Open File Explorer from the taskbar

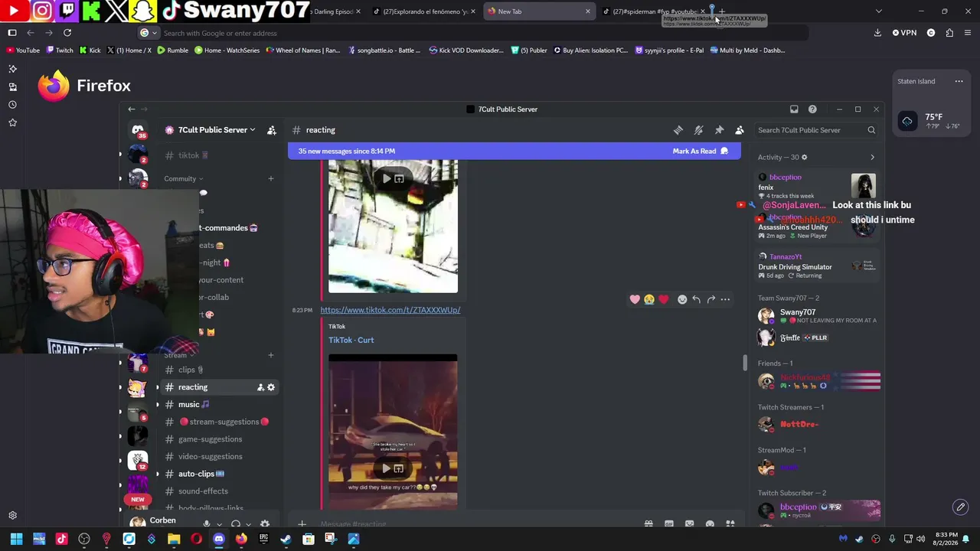[174, 539]
